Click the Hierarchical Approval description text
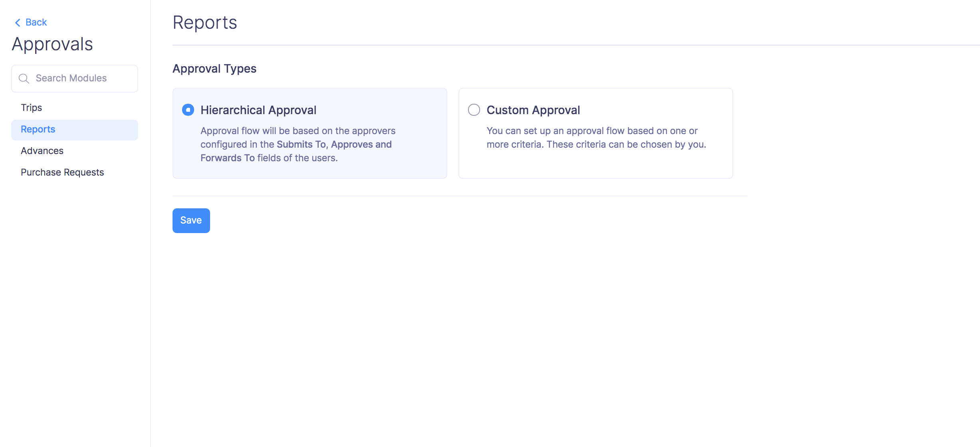980x447 pixels. tap(298, 131)
